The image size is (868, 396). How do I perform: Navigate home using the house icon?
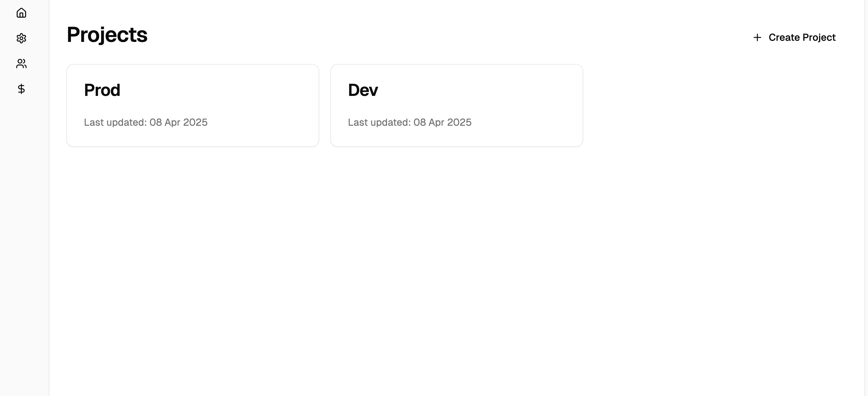[x=22, y=13]
